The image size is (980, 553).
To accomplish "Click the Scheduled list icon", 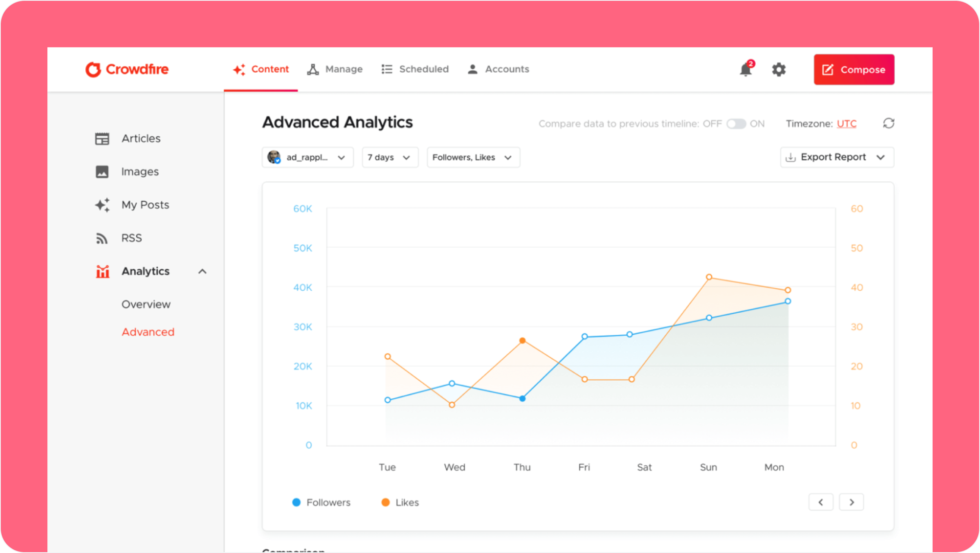I will click(x=387, y=69).
